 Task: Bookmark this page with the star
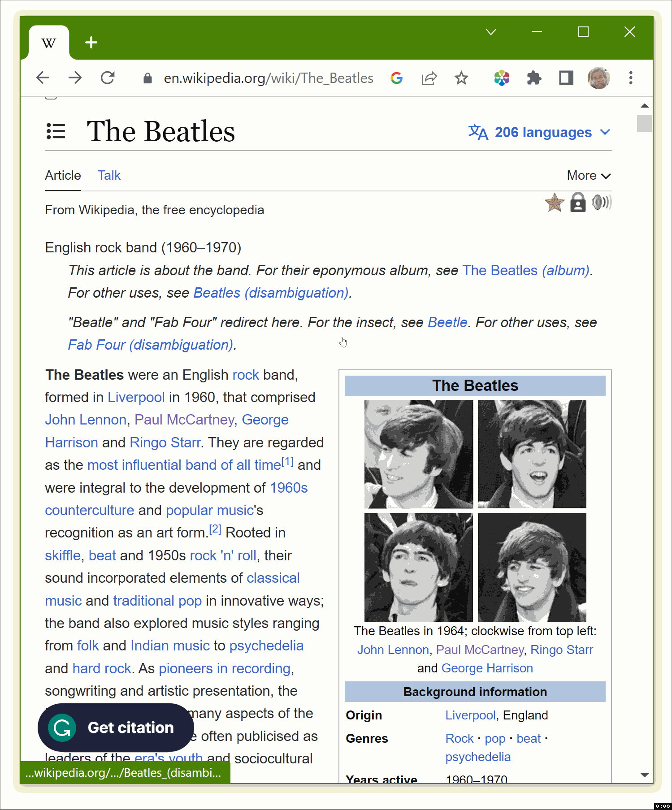(461, 78)
